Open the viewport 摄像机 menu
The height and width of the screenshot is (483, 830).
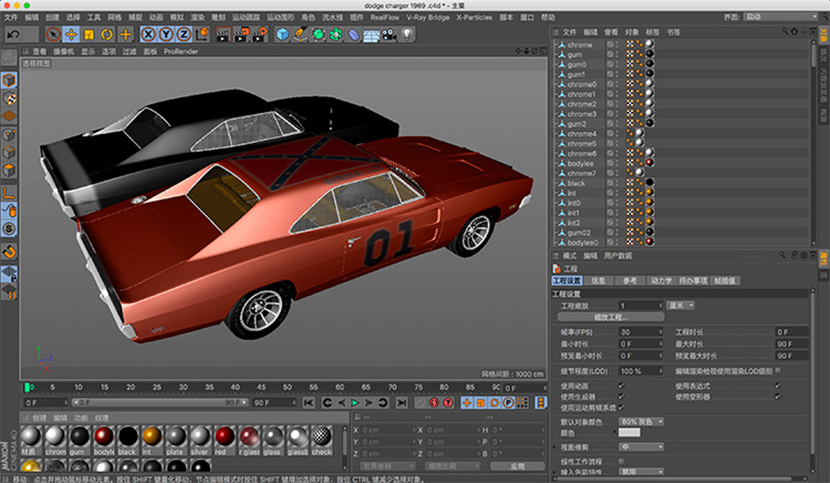coord(64,51)
